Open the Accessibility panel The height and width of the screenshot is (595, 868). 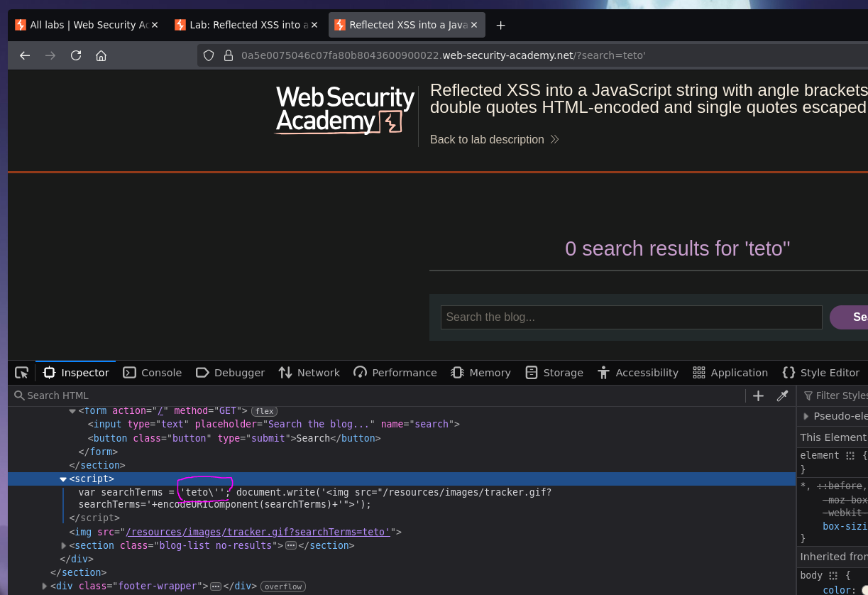638,373
